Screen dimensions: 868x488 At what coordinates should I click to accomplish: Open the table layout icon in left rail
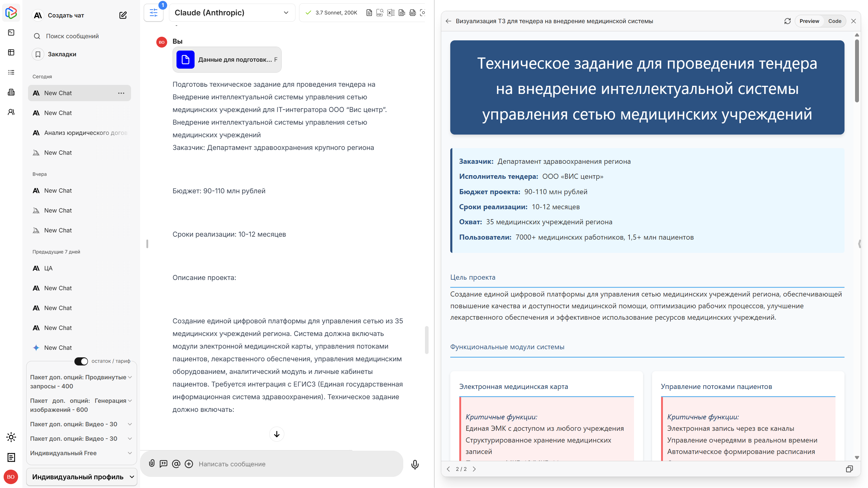11,53
